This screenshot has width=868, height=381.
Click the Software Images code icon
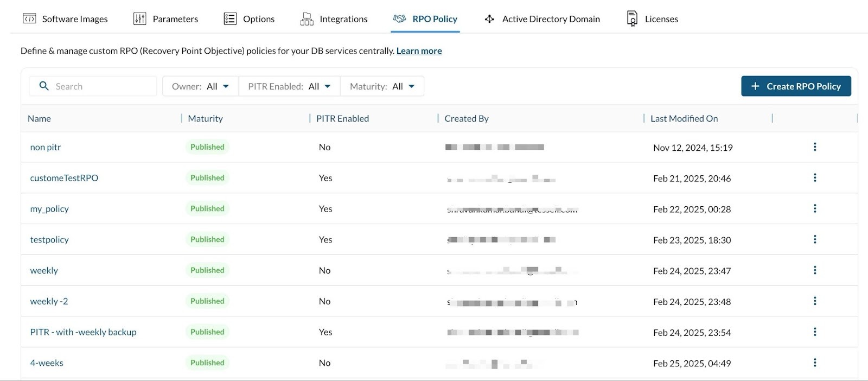29,19
